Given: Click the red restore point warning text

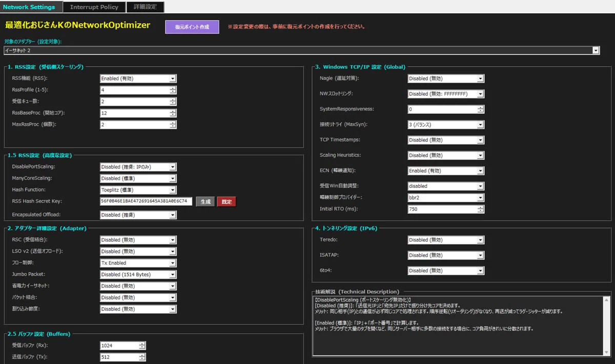Looking at the screenshot, I should [297, 27].
